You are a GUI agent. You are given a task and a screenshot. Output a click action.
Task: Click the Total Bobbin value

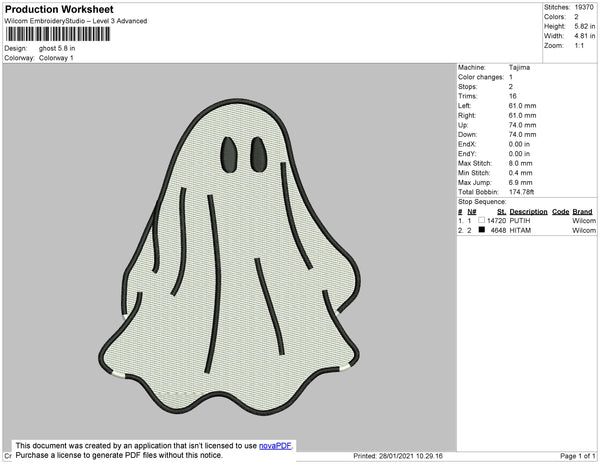[525, 191]
